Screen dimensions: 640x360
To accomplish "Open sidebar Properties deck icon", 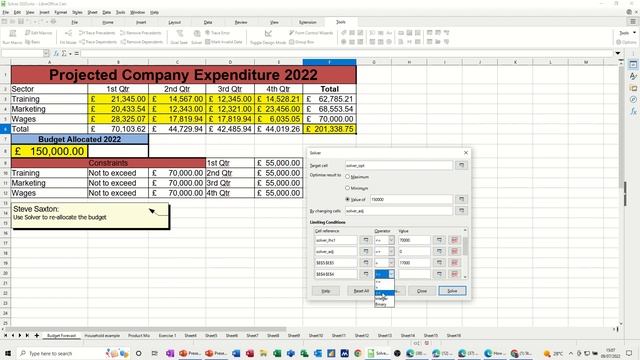I will (x=633, y=64).
